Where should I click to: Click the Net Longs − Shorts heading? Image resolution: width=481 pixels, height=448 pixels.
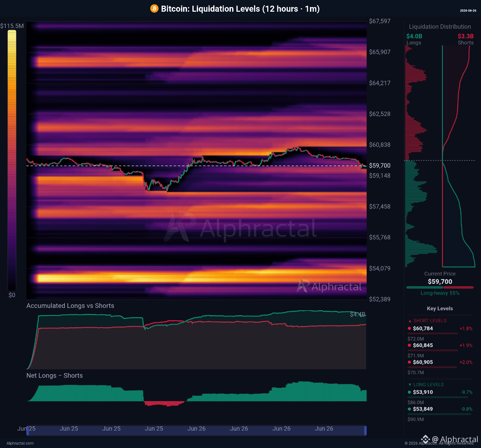(54, 375)
